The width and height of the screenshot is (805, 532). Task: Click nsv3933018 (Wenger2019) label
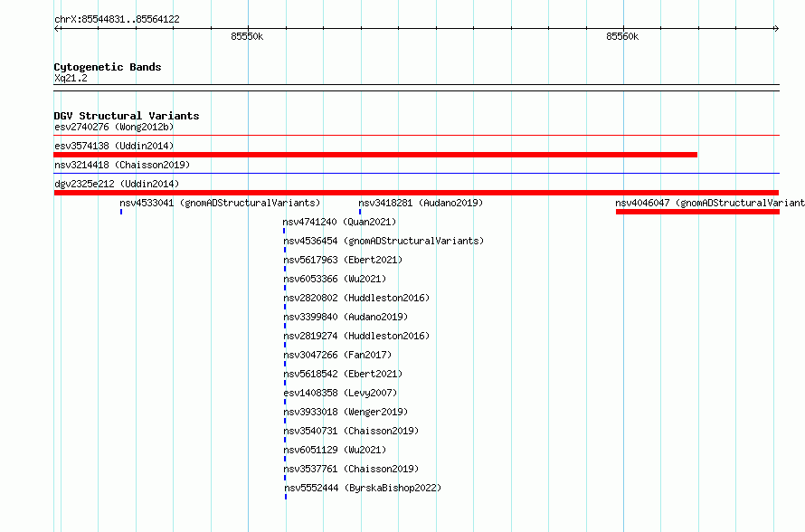click(x=346, y=412)
